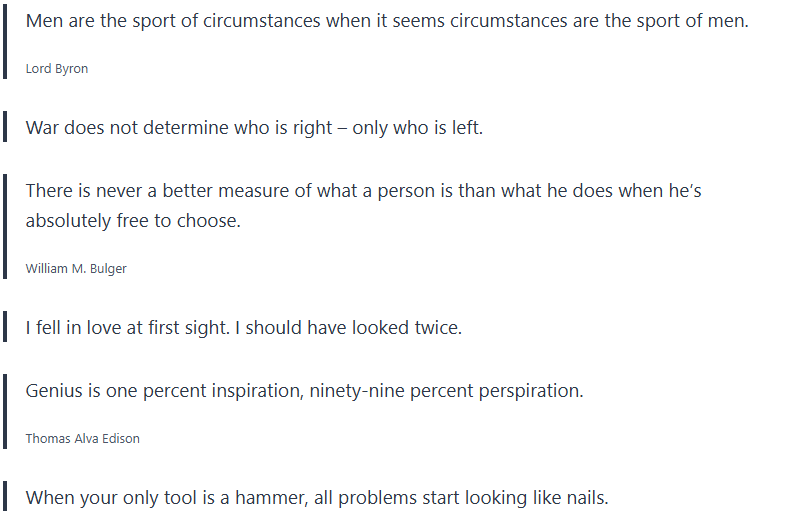The height and width of the screenshot is (517, 806).
Task: Click the "War does not determine" quote
Action: click(254, 128)
